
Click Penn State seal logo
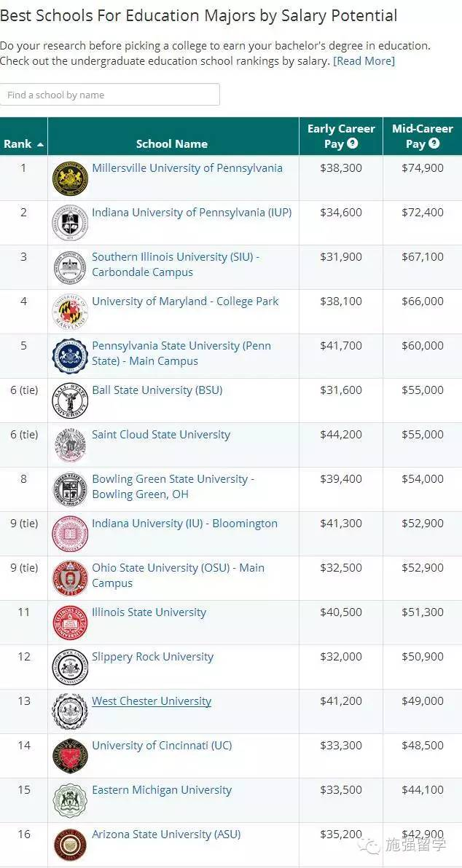pyautogui.click(x=70, y=356)
